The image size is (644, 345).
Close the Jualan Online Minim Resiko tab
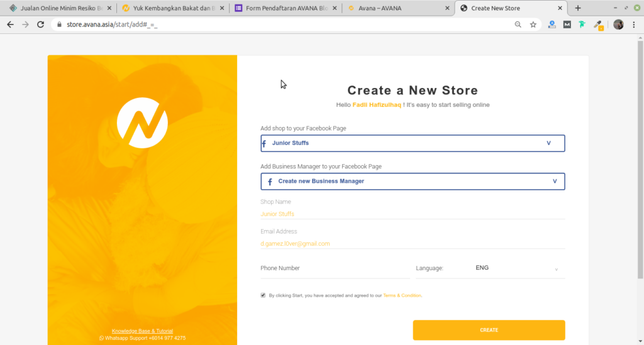[109, 8]
